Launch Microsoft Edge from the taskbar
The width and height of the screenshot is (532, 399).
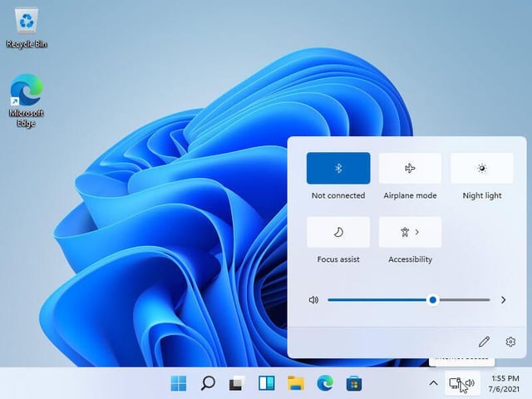[x=325, y=383]
